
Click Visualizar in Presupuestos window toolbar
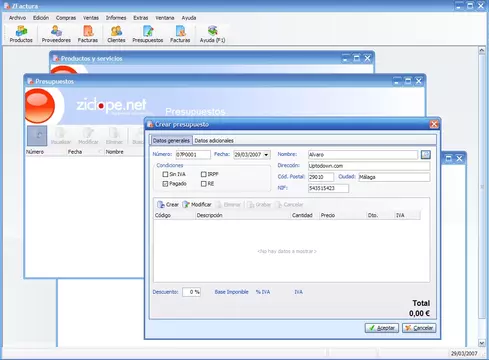(x=61, y=136)
